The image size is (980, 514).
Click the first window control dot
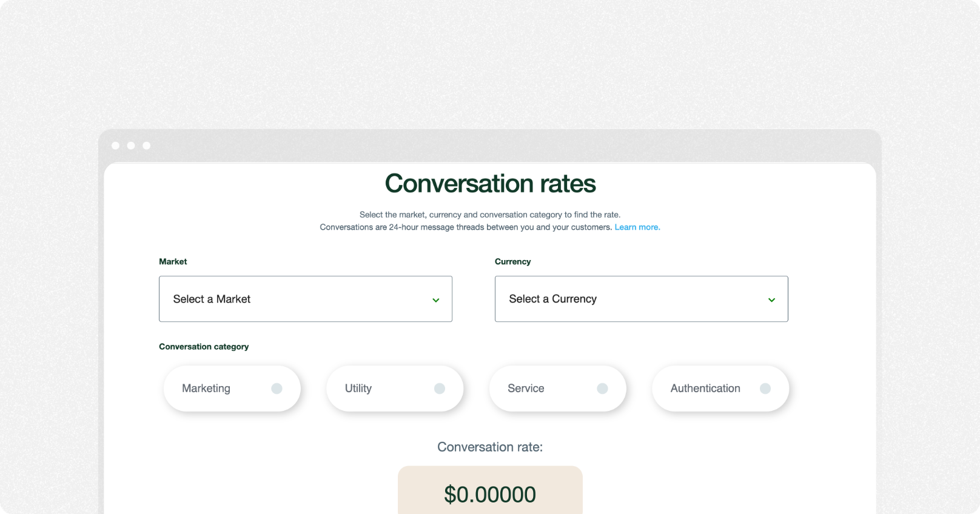pyautogui.click(x=115, y=145)
